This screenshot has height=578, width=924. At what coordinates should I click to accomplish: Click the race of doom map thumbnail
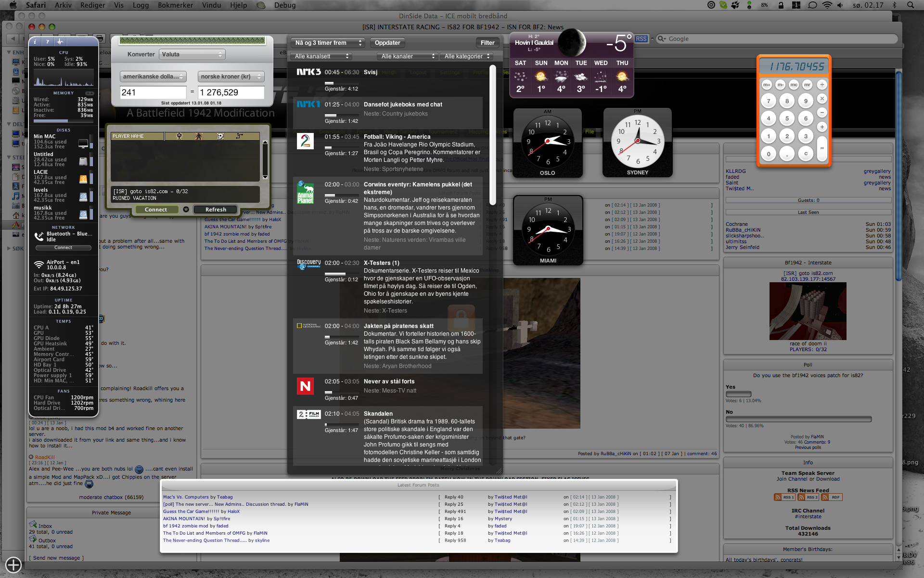(x=808, y=311)
